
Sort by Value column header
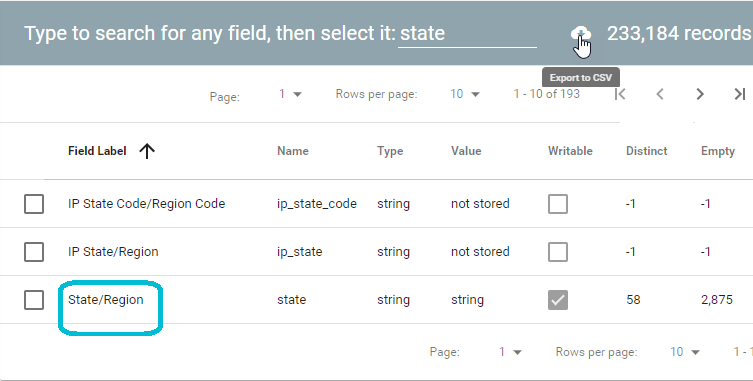click(466, 151)
